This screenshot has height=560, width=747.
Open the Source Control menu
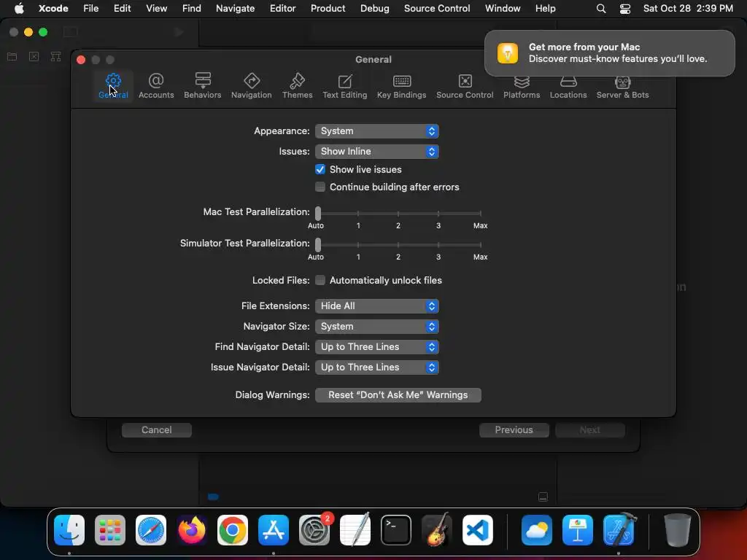[437, 9]
